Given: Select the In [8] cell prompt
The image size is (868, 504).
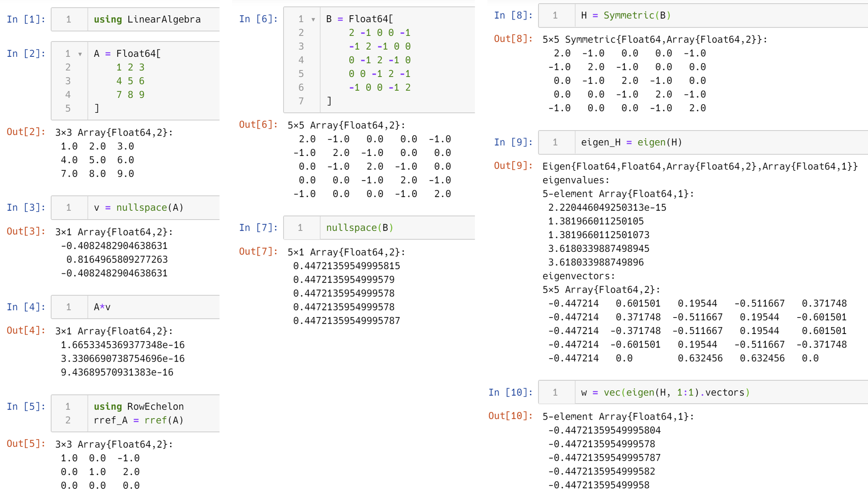Looking at the screenshot, I should click(x=513, y=15).
